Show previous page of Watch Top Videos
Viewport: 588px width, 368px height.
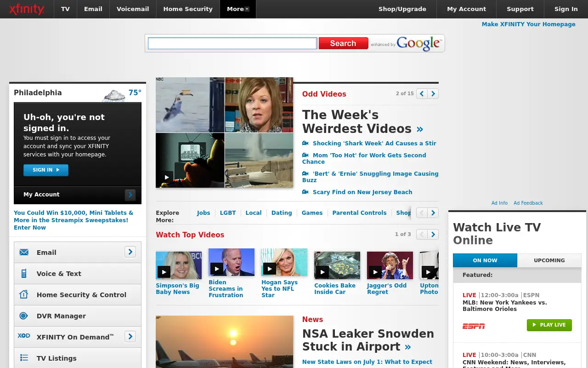422,235
